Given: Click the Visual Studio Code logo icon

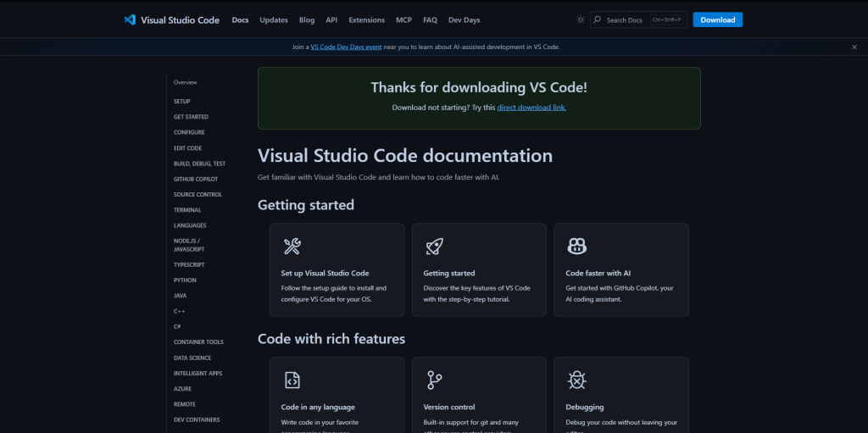Looking at the screenshot, I should pos(130,19).
